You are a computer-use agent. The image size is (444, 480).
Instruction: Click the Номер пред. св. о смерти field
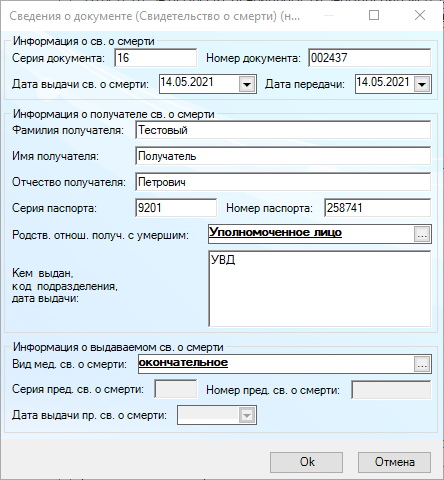[x=391, y=390]
